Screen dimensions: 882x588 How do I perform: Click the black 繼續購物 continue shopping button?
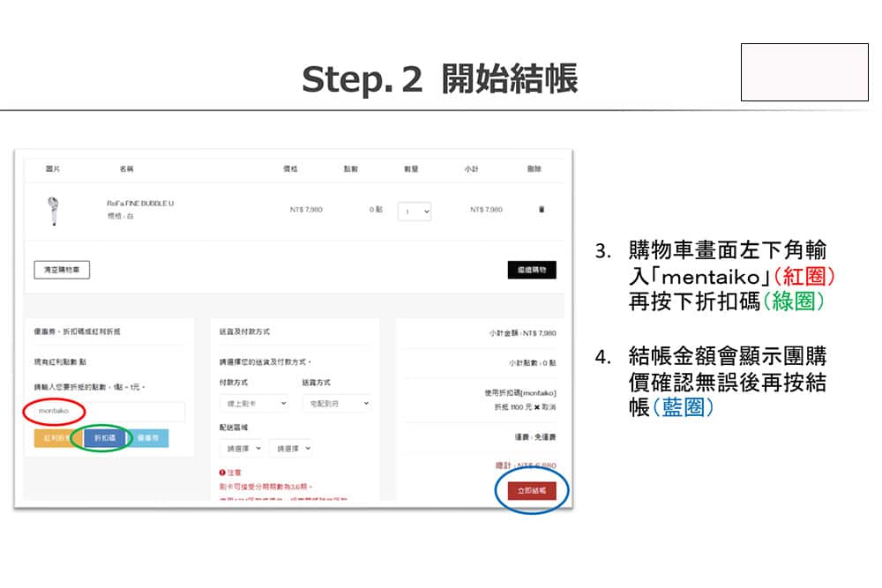tap(532, 270)
